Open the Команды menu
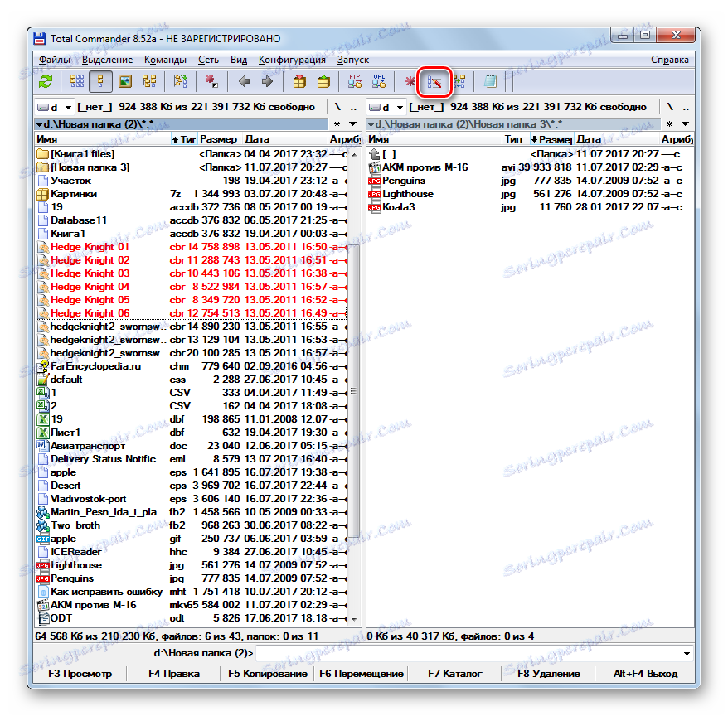The width and height of the screenshot is (728, 716). 165,60
